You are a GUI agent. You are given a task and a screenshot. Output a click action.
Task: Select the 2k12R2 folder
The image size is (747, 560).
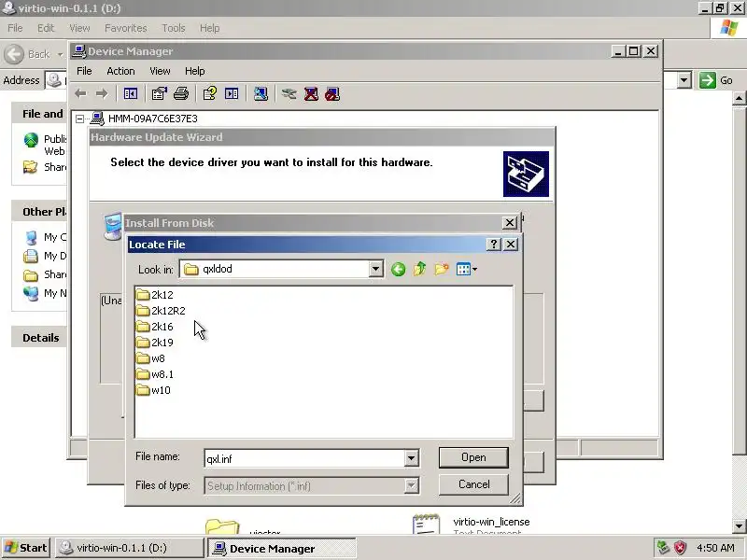pos(161,311)
